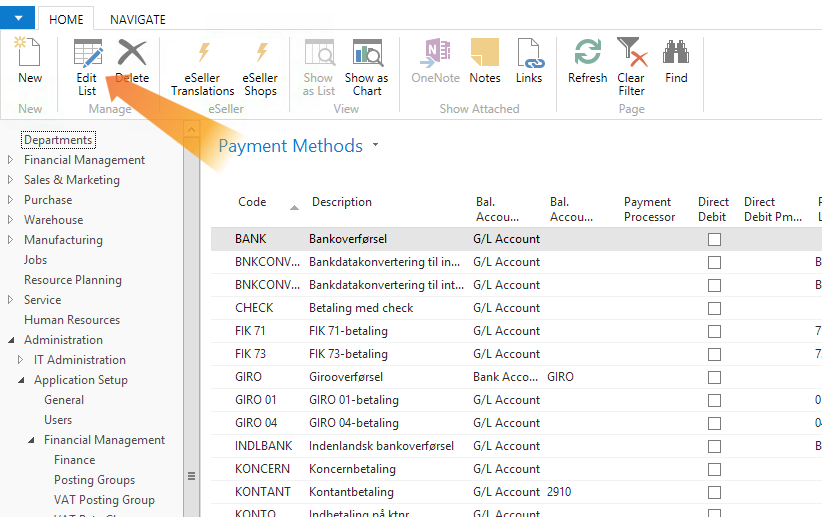Toggle Direct Debit for FIK 73 row
Viewport: 822px width, 517px height.
[714, 354]
